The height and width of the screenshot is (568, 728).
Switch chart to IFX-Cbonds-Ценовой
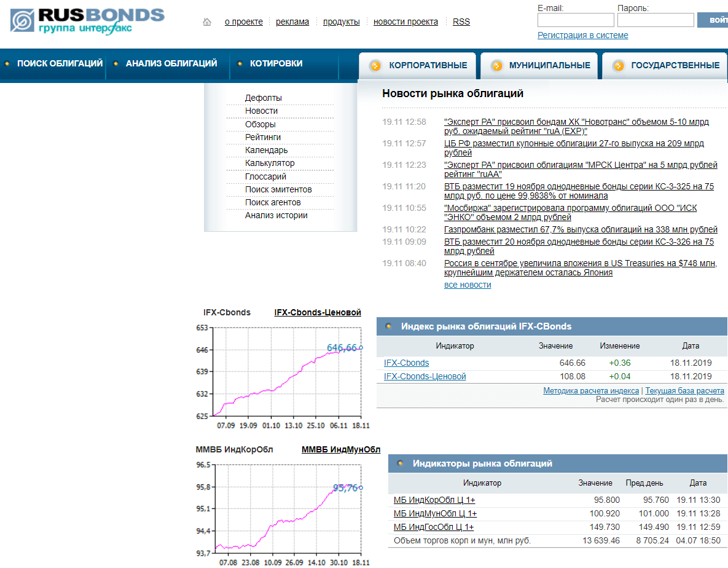tap(318, 312)
